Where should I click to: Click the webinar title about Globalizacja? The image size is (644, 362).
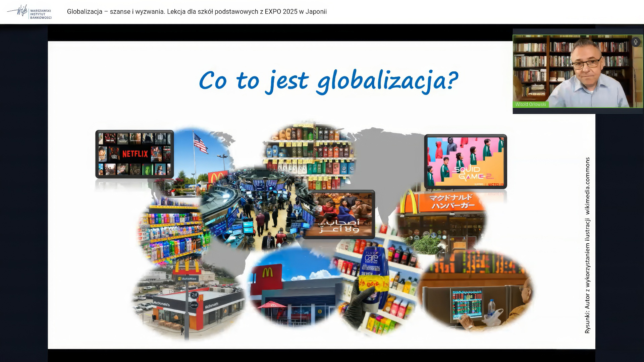[197, 12]
